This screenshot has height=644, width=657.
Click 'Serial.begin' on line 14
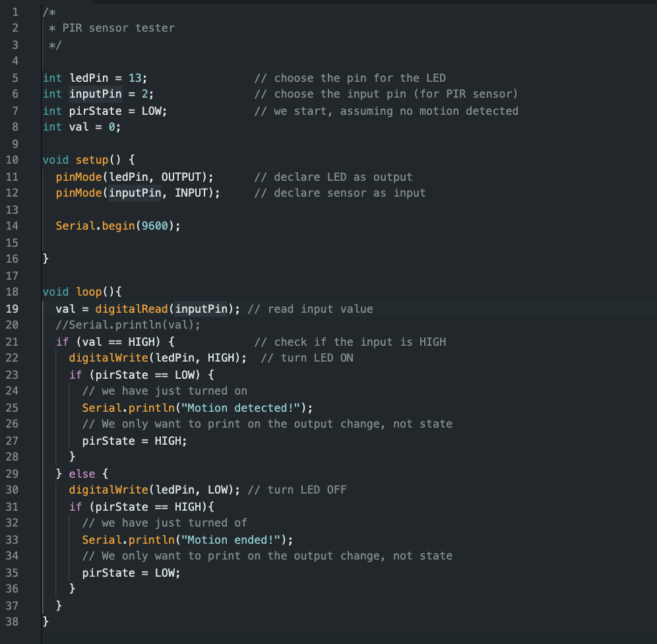click(95, 226)
